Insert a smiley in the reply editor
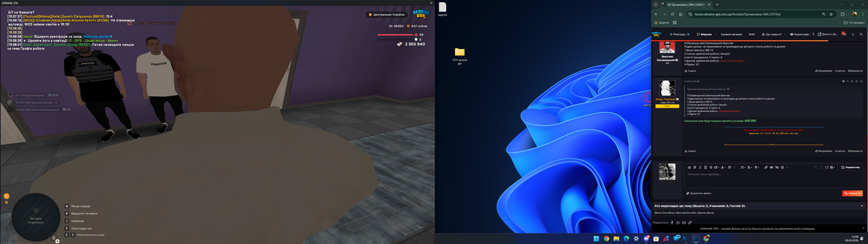This screenshot has width=868, height=244. 782,167
